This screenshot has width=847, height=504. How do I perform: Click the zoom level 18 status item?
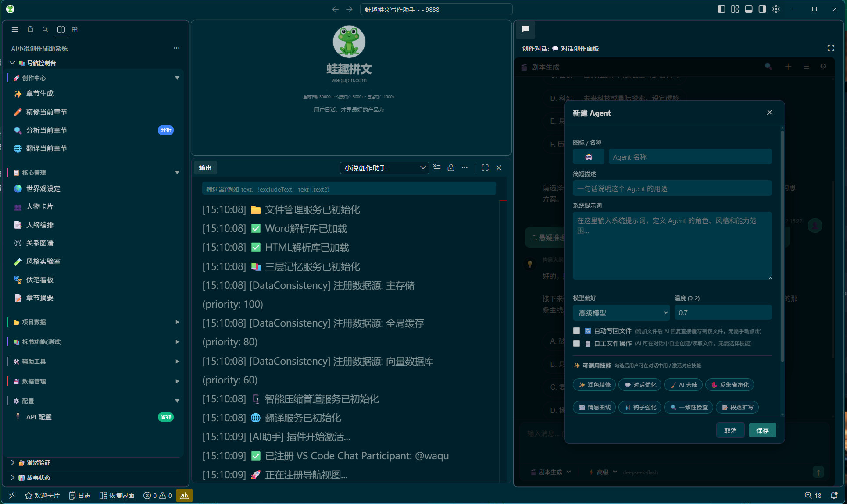click(x=813, y=495)
